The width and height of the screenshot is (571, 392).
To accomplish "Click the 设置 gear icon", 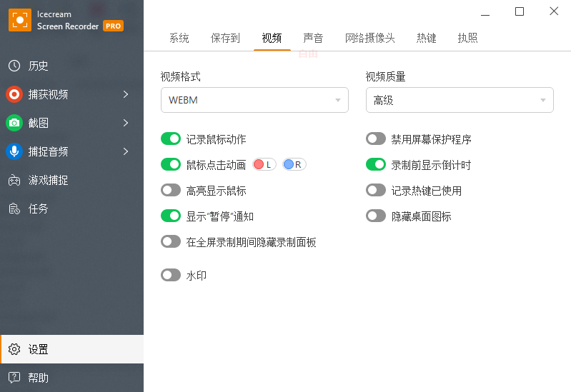I will (14, 349).
